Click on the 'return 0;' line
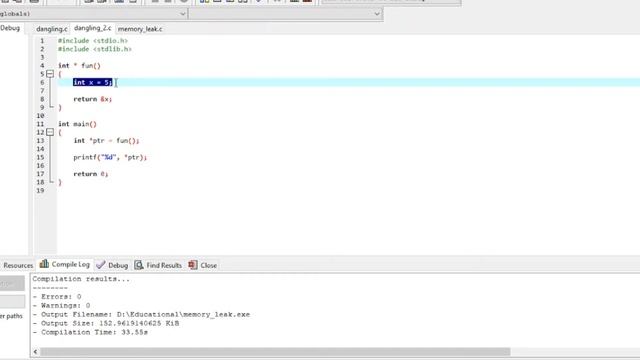This screenshot has height=360, width=640. [x=91, y=174]
